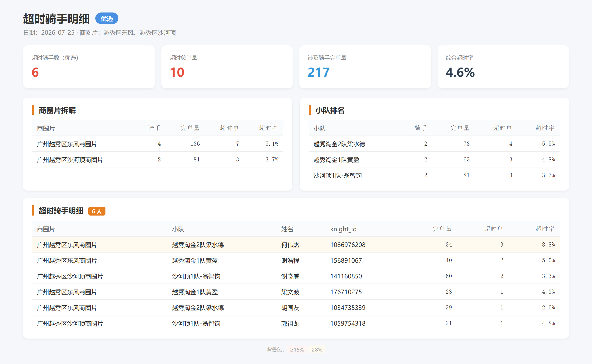
Task: Click the 综合超时率 value 4.6%
Action: [x=460, y=72]
